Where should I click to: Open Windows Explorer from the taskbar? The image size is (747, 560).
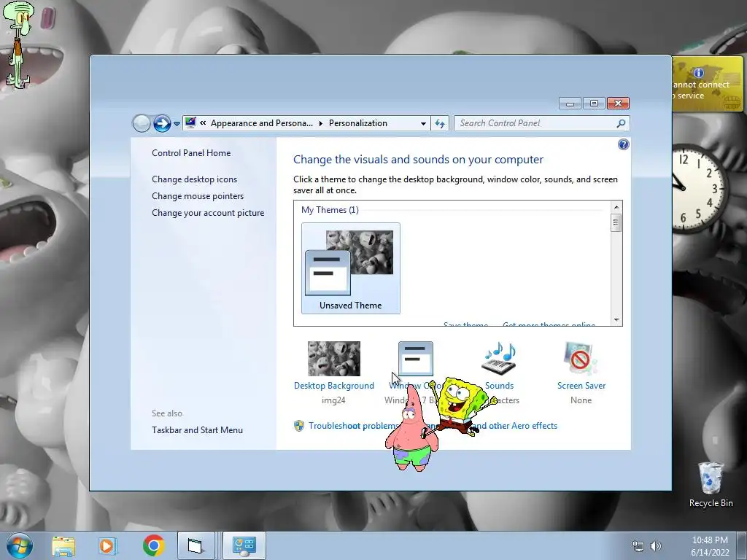click(63, 546)
